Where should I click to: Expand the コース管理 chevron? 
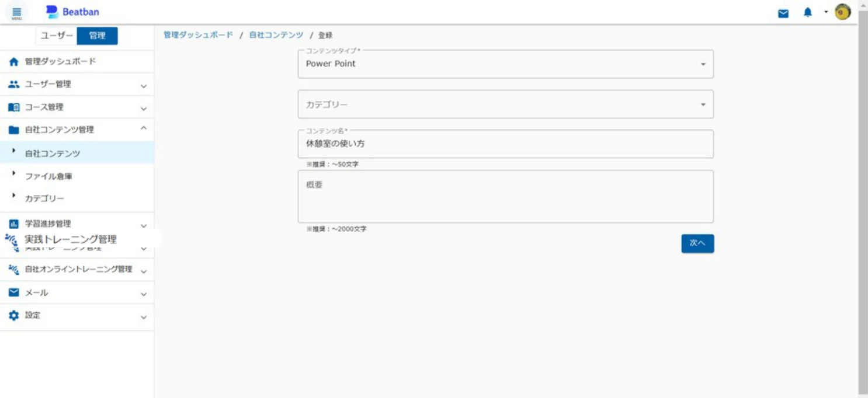tap(144, 109)
